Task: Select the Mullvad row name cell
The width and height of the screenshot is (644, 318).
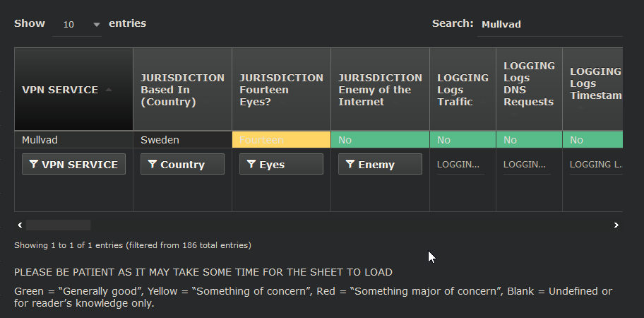Action: [x=73, y=140]
